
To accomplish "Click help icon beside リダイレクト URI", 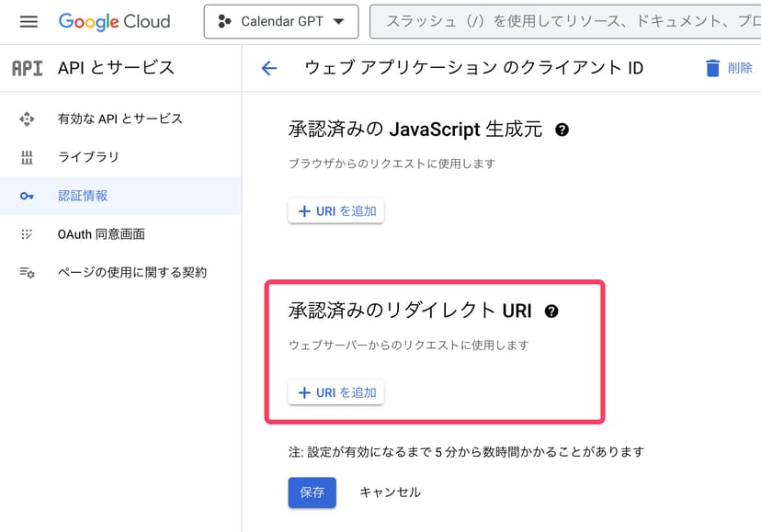I will (x=551, y=311).
